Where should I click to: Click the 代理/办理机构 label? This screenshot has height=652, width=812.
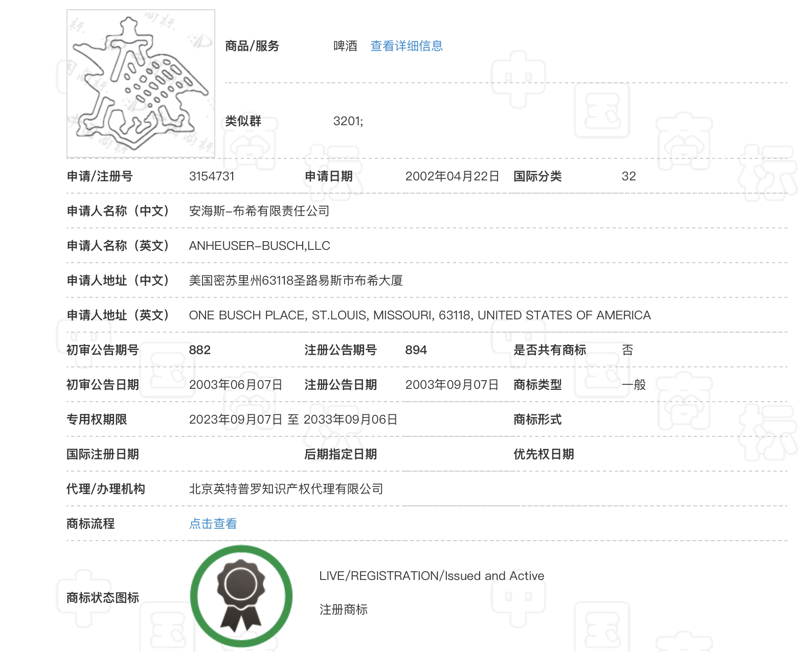(106, 489)
